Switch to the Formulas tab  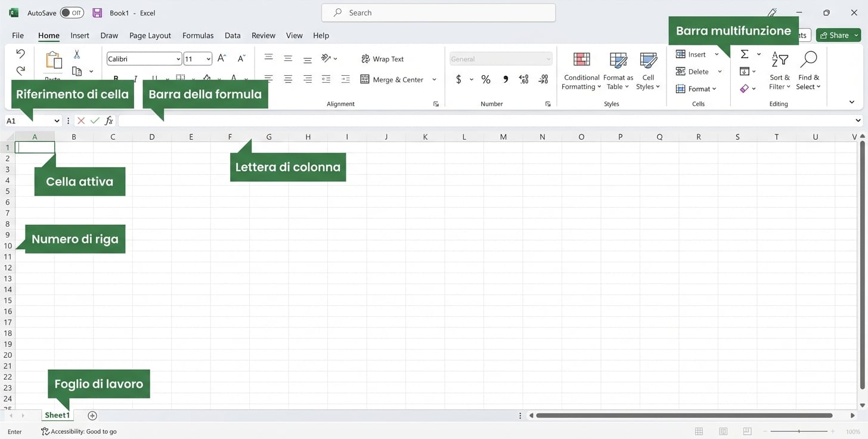[198, 35]
